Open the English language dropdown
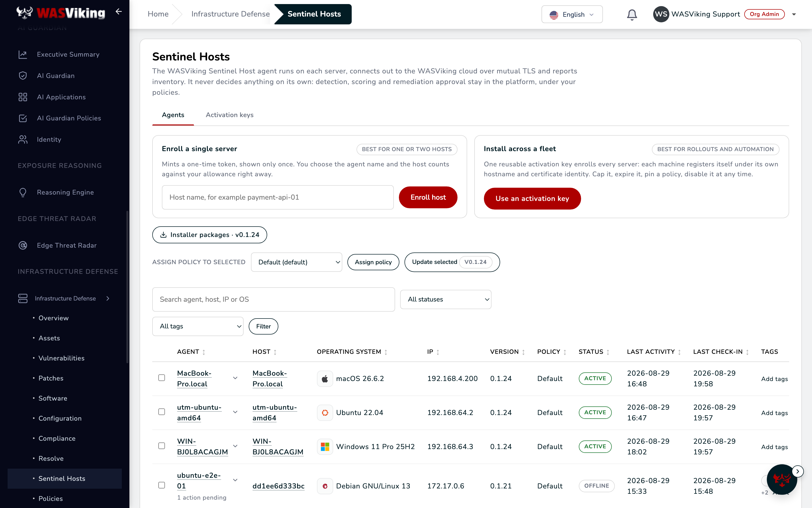Screen dimensions: 812x508 (x=572, y=14)
